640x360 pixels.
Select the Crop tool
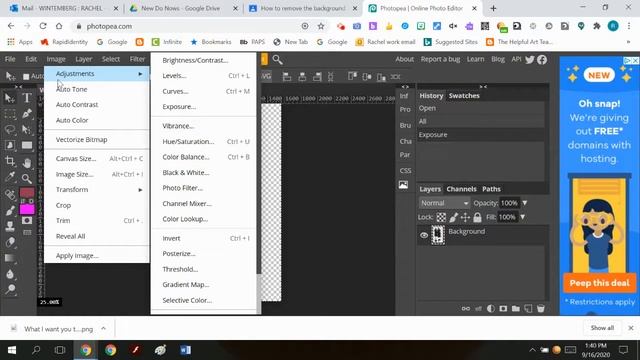[x=10, y=161]
